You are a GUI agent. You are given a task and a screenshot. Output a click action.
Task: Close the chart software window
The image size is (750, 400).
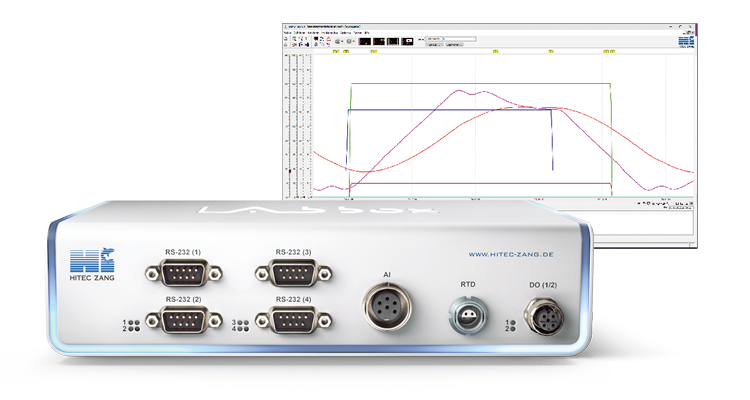(690, 27)
